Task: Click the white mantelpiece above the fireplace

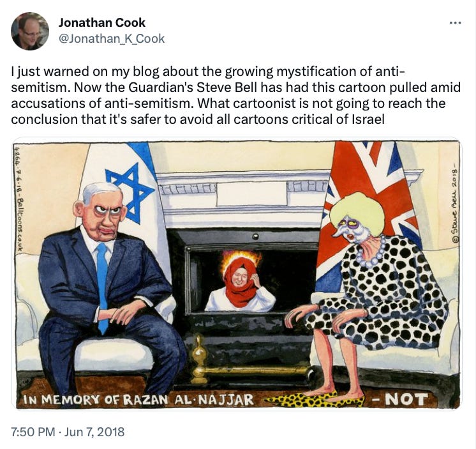Action: pos(243,194)
